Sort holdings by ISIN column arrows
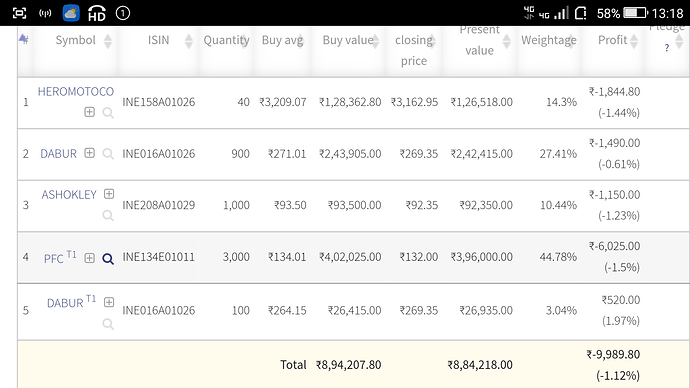Image resolution: width=690 pixels, height=388 pixels. [x=189, y=41]
